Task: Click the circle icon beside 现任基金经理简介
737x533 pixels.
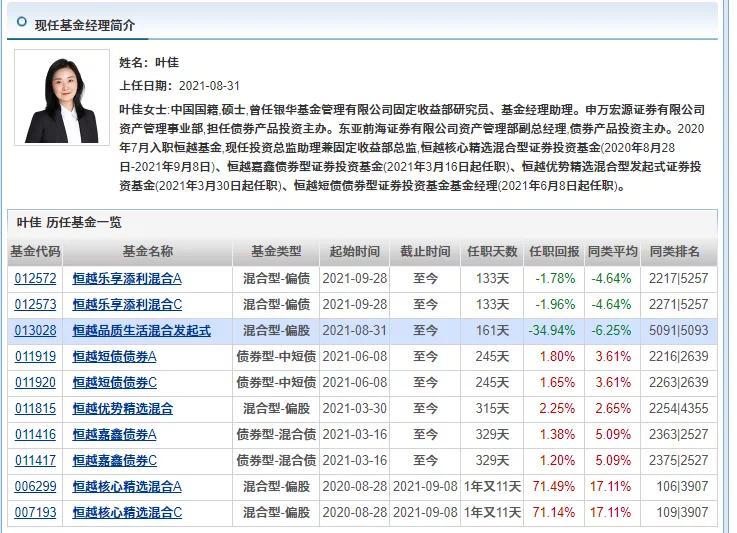Action: 21,22
